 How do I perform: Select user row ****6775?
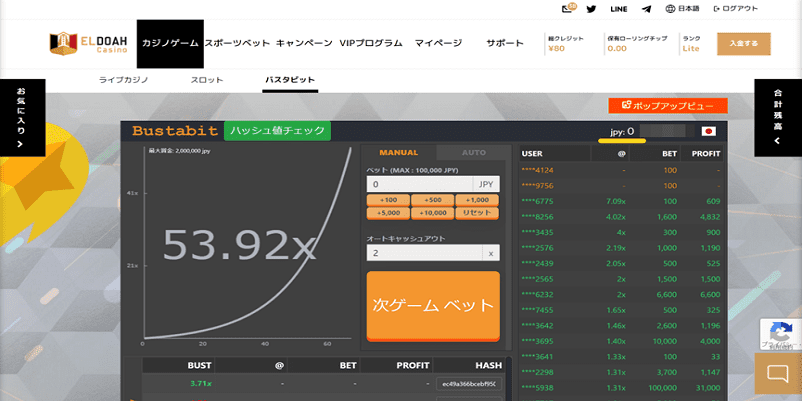click(621, 201)
